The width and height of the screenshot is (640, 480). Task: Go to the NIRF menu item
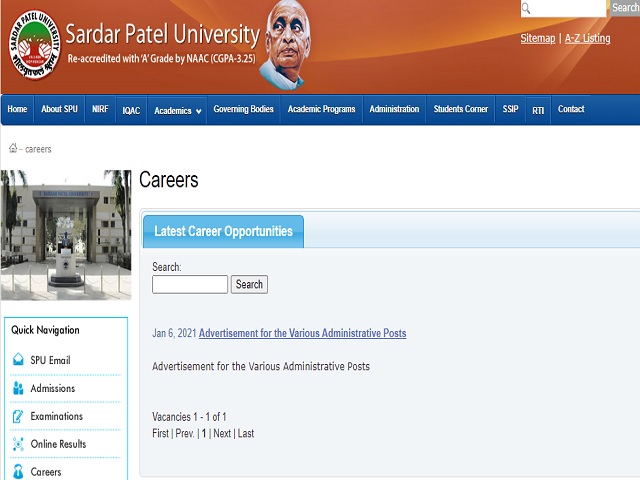tap(100, 109)
